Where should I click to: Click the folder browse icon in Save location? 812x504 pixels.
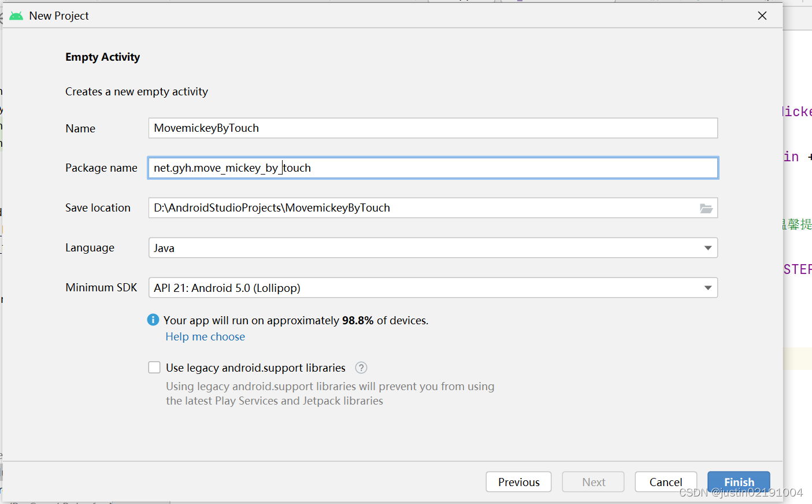pyautogui.click(x=706, y=208)
